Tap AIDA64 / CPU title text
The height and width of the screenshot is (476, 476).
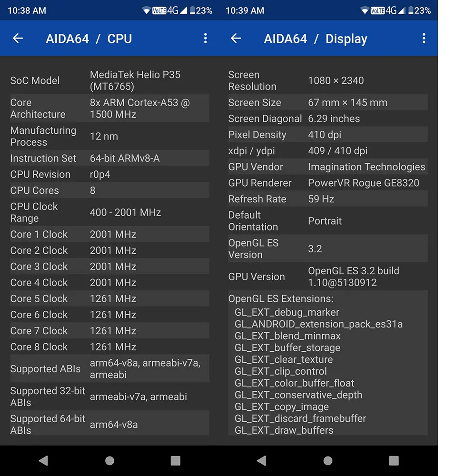89,39
